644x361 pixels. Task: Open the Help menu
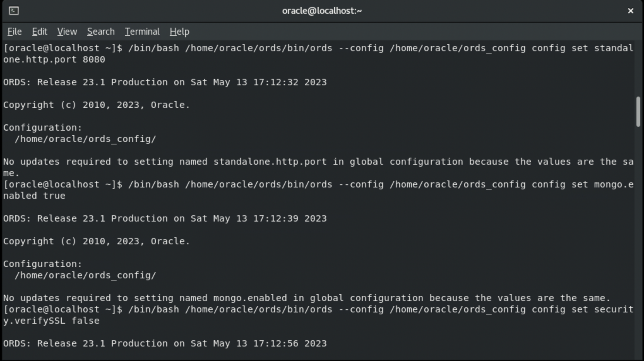179,31
